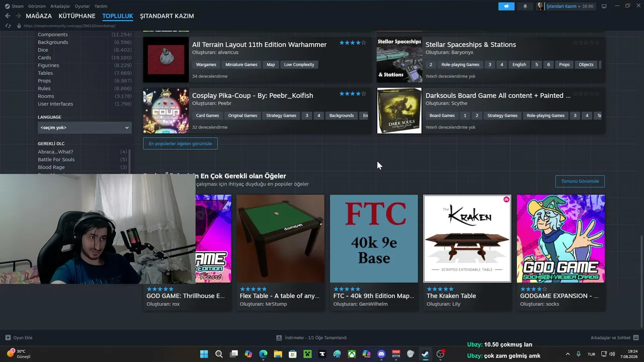Open Windows taskbar search

pyautogui.click(x=219, y=354)
